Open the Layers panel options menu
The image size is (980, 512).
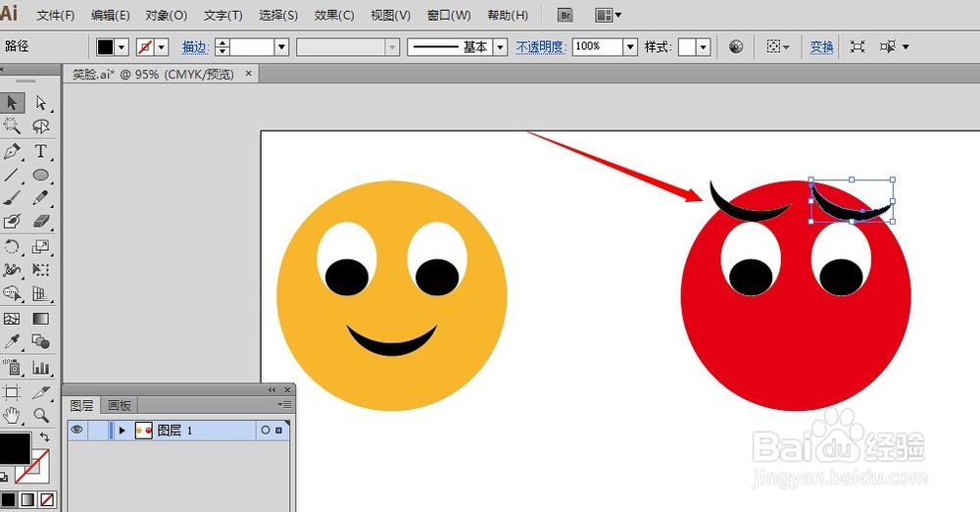tap(284, 405)
